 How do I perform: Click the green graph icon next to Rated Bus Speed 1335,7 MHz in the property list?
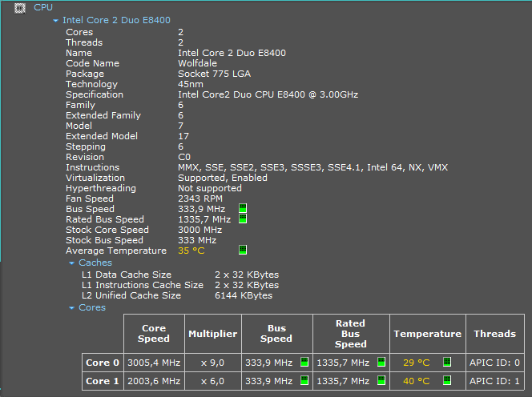(x=243, y=219)
